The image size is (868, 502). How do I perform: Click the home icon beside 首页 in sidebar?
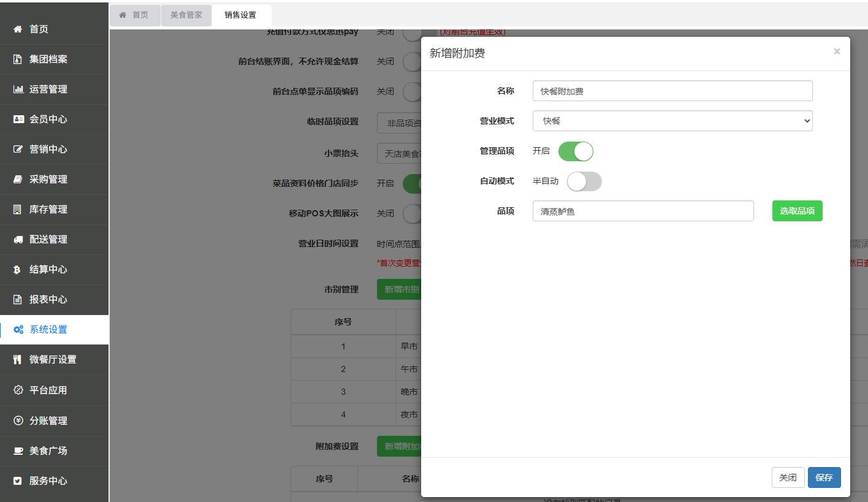click(x=18, y=29)
